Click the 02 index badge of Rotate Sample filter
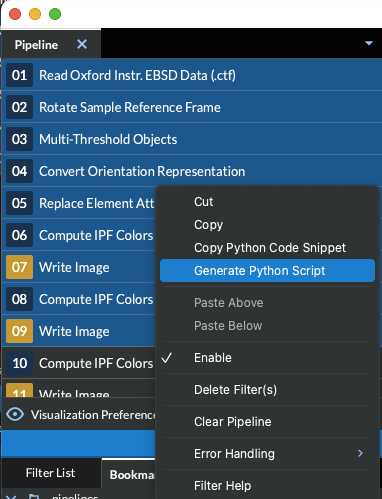The image size is (382, 499). click(19, 107)
